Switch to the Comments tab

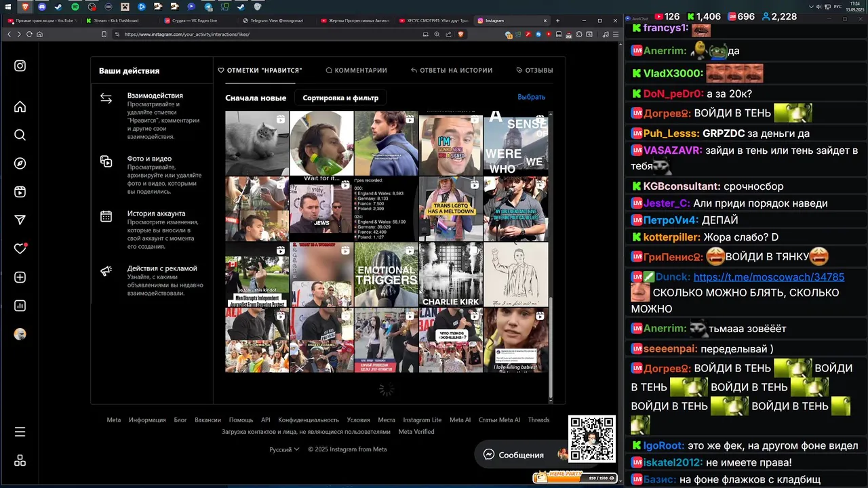[x=356, y=70]
